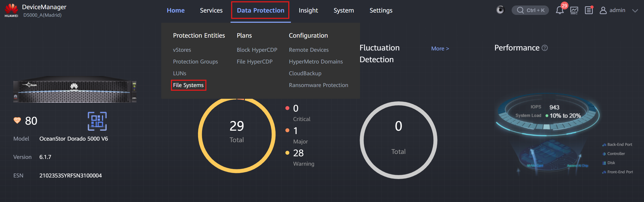This screenshot has height=202, width=644.
Task: Click the alarm bell notification icon
Action: 560,10
